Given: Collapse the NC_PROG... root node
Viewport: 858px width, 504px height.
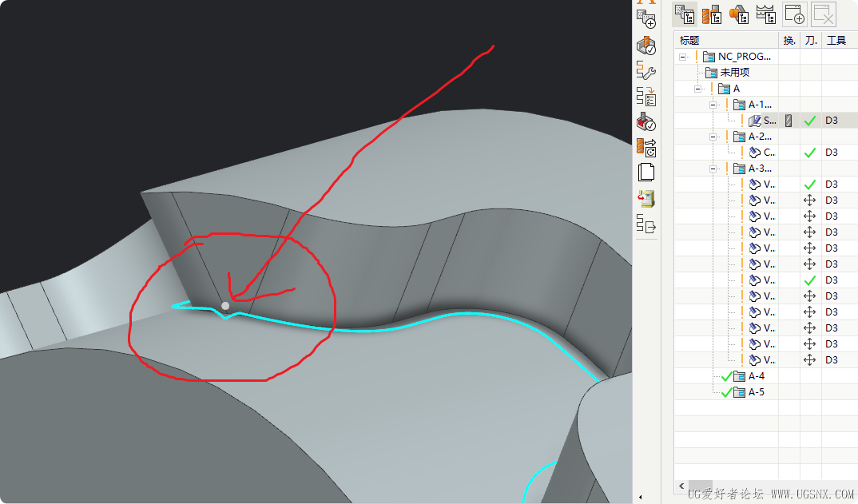Looking at the screenshot, I should [682, 57].
